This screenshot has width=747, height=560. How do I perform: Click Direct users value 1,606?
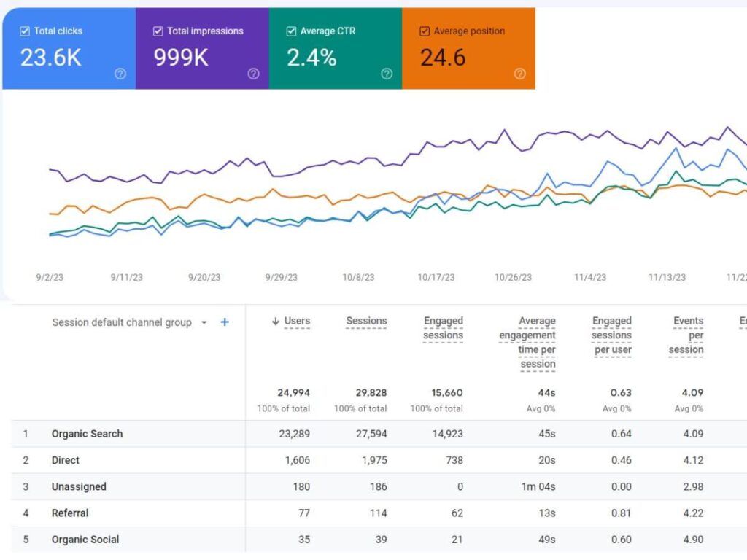(298, 461)
